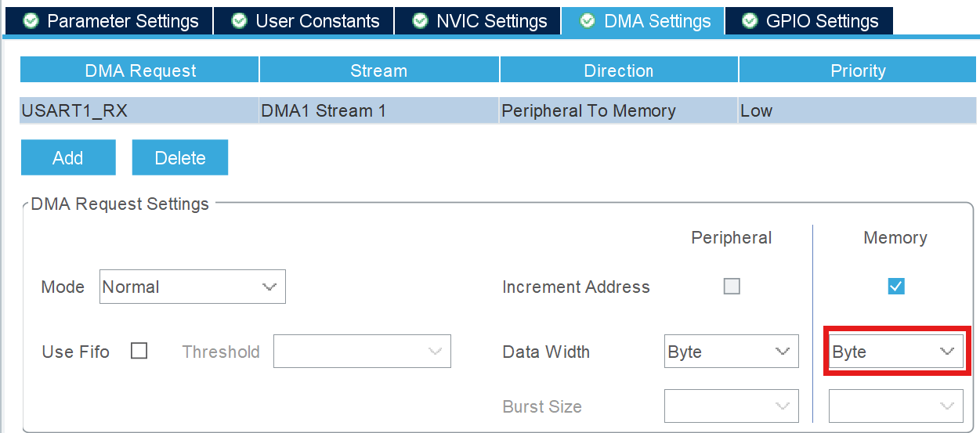Open the GPIO Settings tab
The image size is (980, 433).
click(x=808, y=21)
